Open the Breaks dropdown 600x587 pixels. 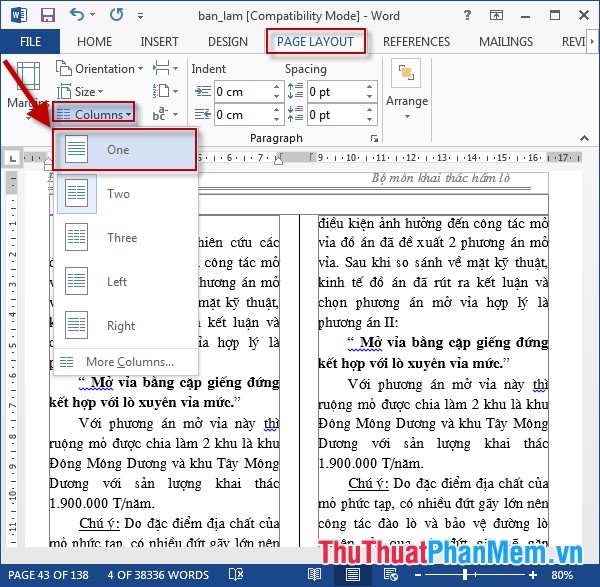click(x=166, y=69)
